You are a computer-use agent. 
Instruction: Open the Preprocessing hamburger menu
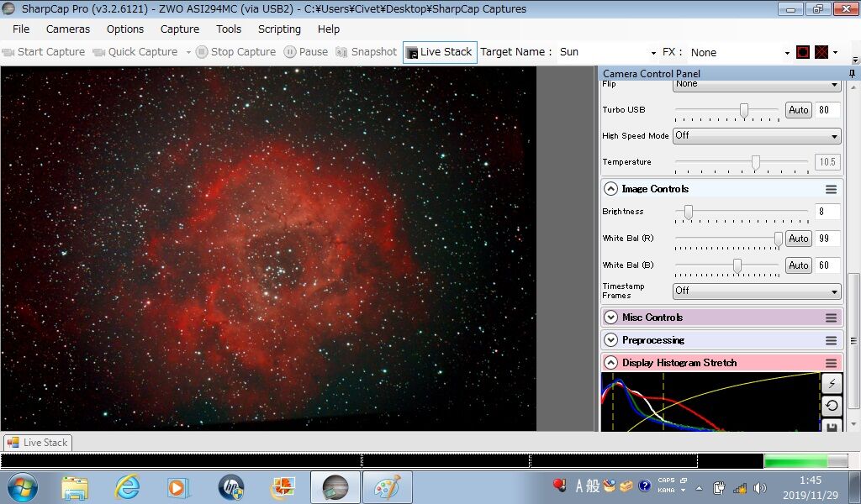[831, 340]
